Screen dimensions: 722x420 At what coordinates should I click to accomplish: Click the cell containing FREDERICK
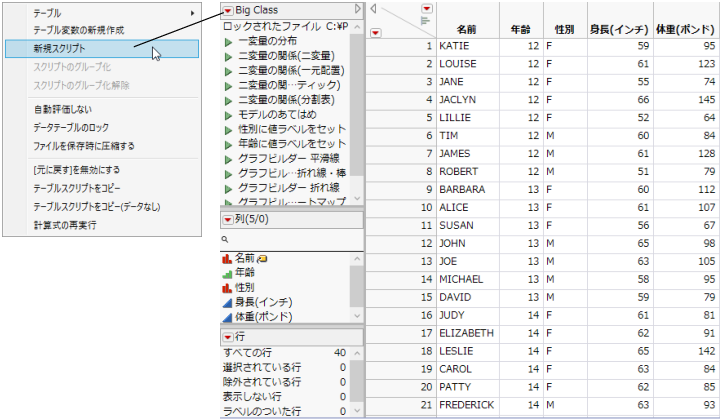point(467,405)
